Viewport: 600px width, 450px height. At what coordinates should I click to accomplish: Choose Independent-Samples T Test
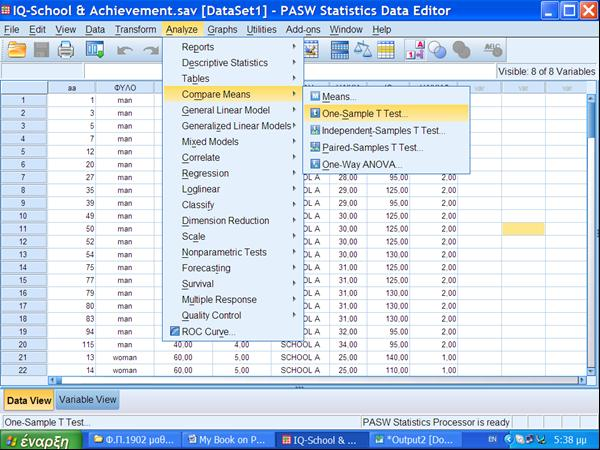pos(386,130)
